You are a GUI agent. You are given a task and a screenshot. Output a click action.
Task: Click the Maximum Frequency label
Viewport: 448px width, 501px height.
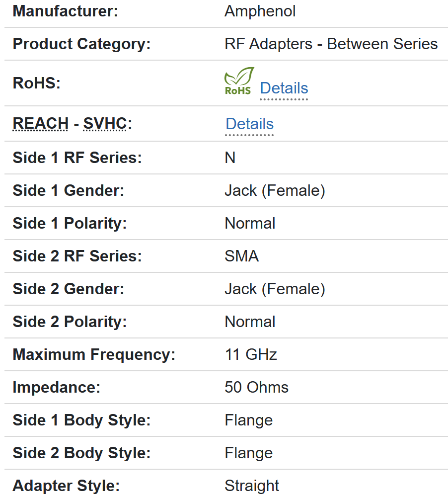pos(94,355)
